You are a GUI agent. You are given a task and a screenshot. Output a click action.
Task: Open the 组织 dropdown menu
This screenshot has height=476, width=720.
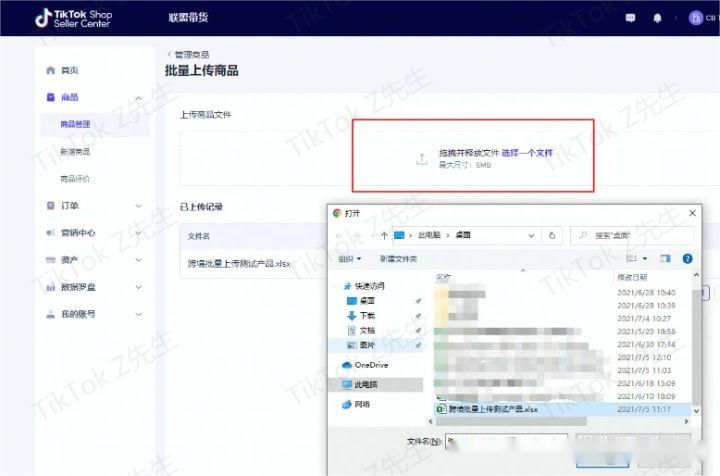349,259
